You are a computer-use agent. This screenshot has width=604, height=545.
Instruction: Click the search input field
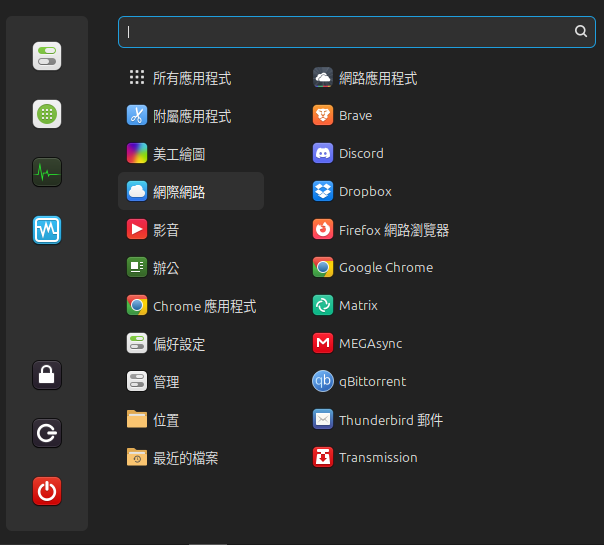[357, 32]
